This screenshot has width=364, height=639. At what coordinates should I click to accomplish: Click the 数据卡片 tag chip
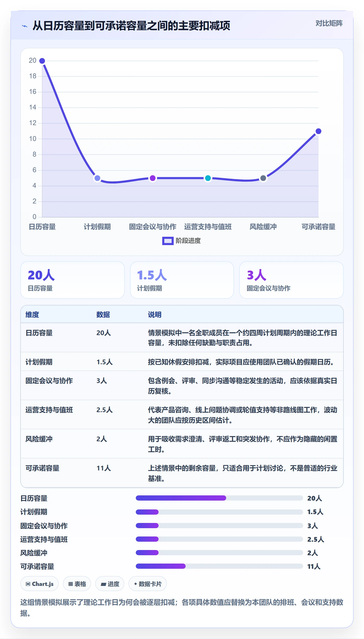pyautogui.click(x=148, y=584)
